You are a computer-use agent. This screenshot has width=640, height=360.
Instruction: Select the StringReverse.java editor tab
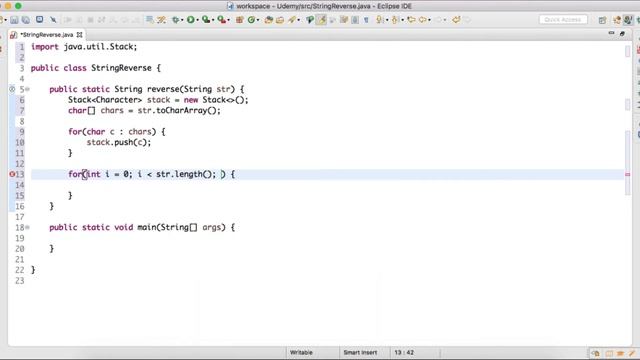(x=47, y=35)
